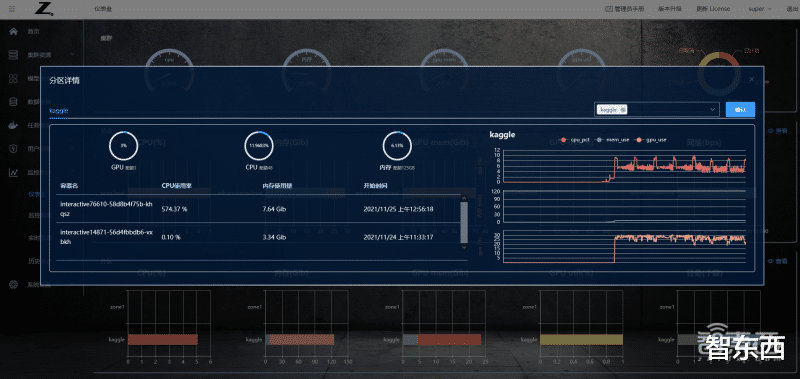Select container interactive14871-56d4fbbdb6-vxbkh
This screenshot has height=379, width=800.
106,237
